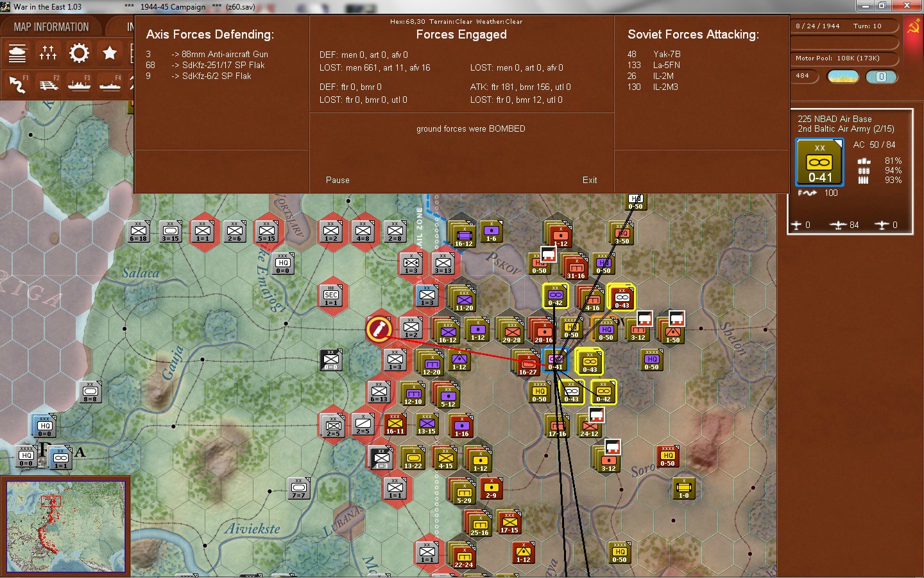924x578 pixels.
Task: Open the losses screen with crosses icon
Action: [48, 53]
